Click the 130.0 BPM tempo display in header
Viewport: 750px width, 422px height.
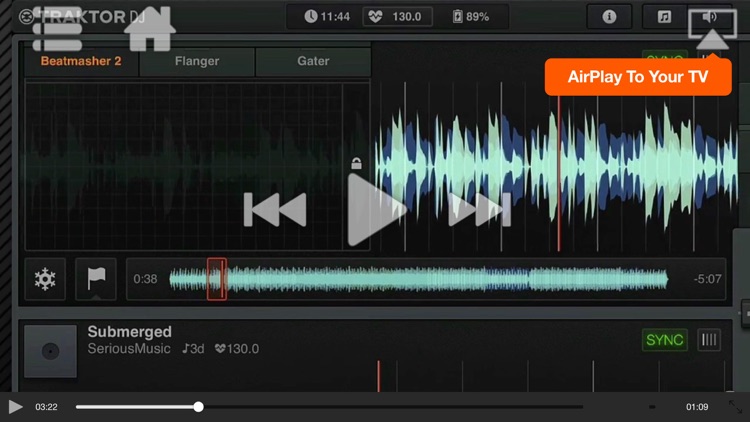point(397,17)
